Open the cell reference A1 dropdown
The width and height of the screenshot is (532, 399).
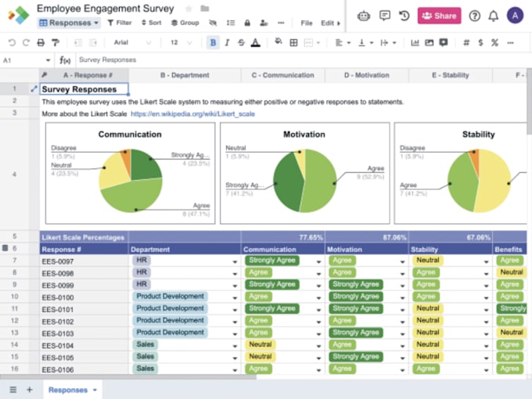point(48,60)
